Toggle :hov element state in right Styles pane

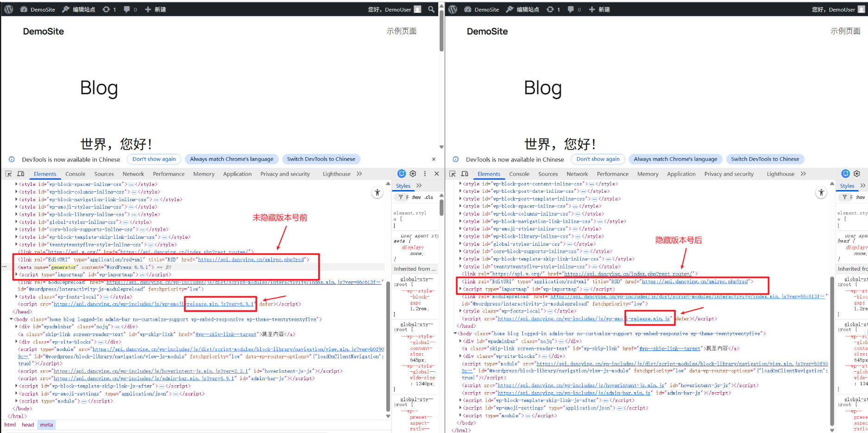[x=860, y=197]
